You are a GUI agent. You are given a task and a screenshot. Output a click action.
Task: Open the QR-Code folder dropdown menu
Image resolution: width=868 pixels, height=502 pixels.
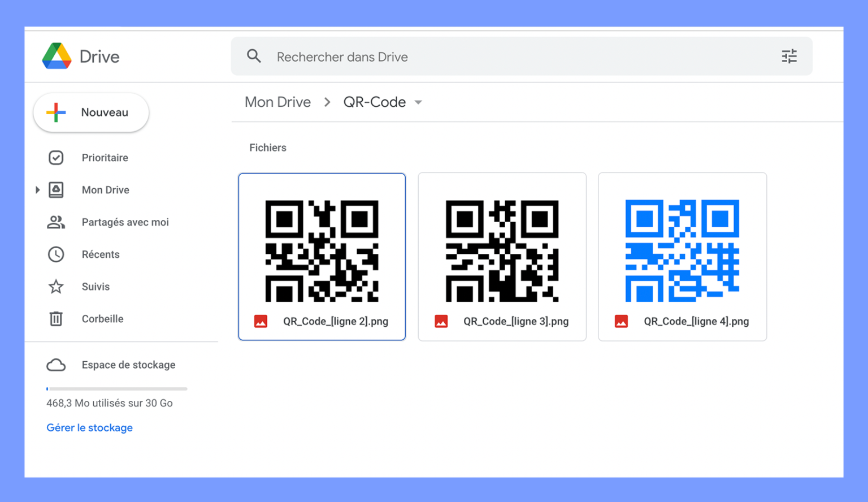[418, 102]
